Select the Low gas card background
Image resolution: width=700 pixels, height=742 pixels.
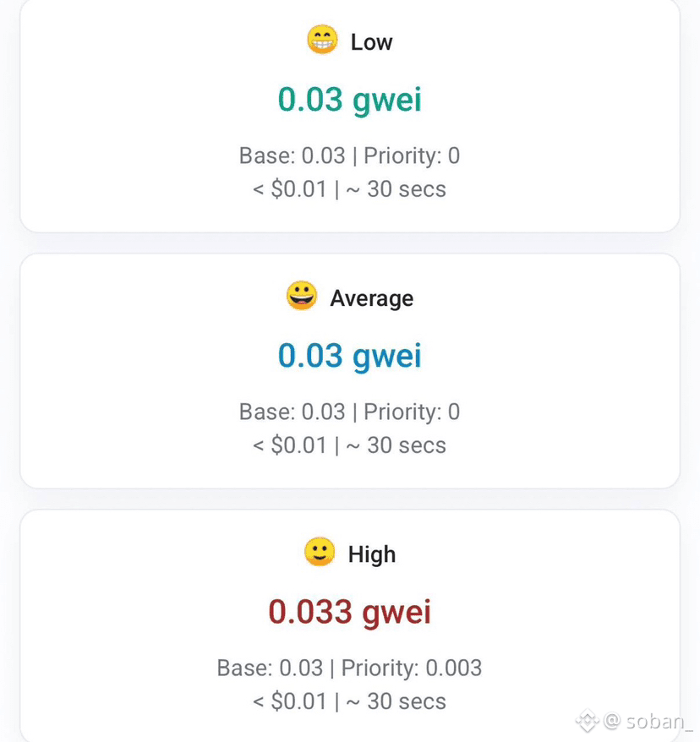pos(350,116)
